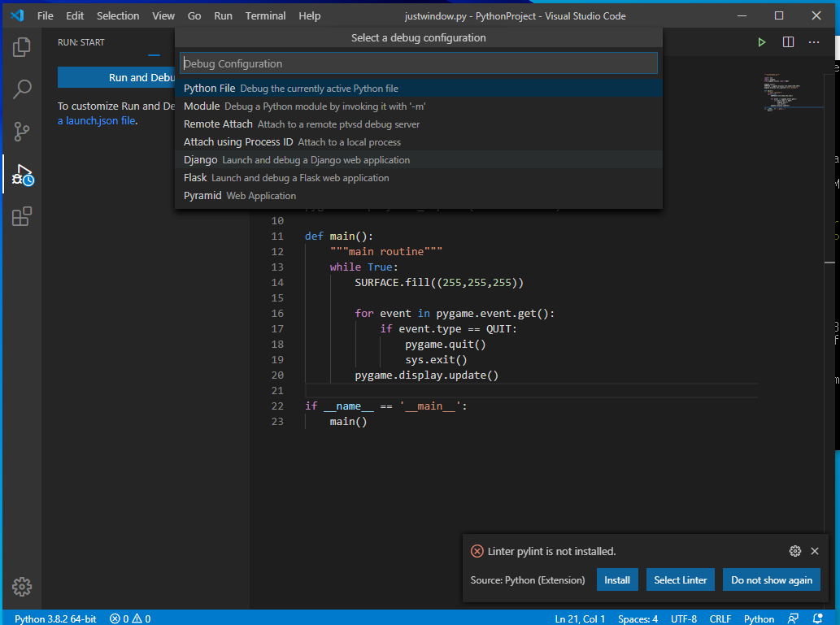The image size is (840, 625).
Task: Click the notification settings gear icon
Action: pos(795,550)
